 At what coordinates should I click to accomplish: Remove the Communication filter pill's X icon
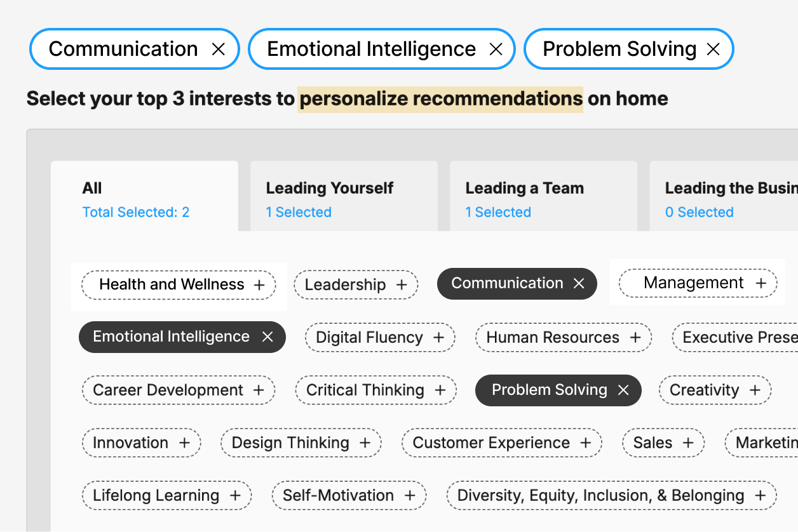[x=219, y=48]
